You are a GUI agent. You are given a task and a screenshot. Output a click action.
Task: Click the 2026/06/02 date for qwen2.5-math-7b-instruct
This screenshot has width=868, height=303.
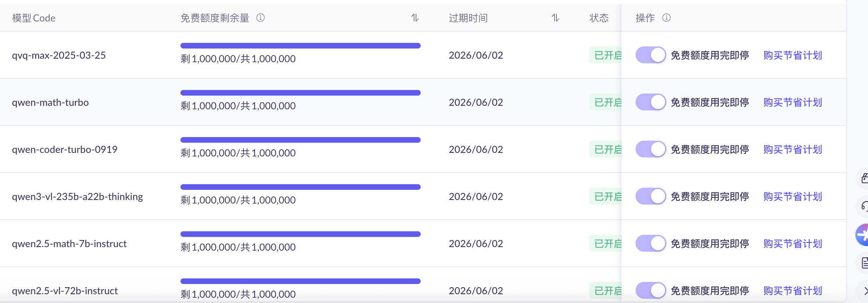click(x=476, y=244)
